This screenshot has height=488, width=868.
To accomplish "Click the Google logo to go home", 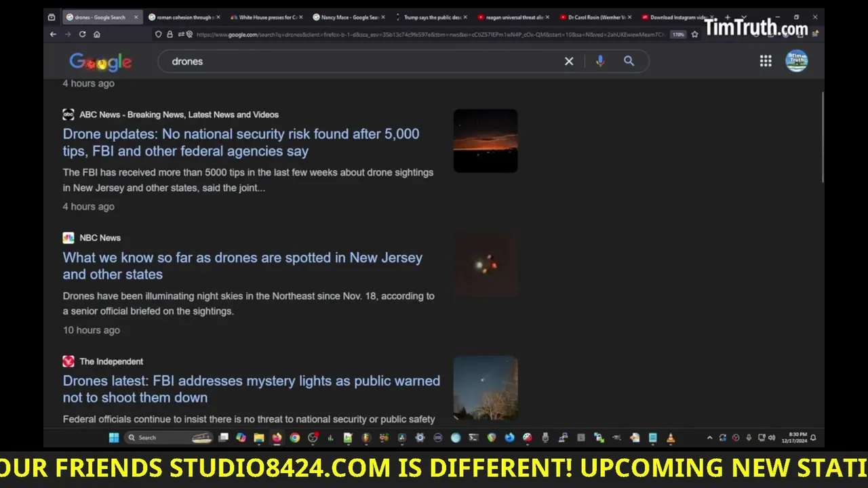I will pyautogui.click(x=100, y=62).
